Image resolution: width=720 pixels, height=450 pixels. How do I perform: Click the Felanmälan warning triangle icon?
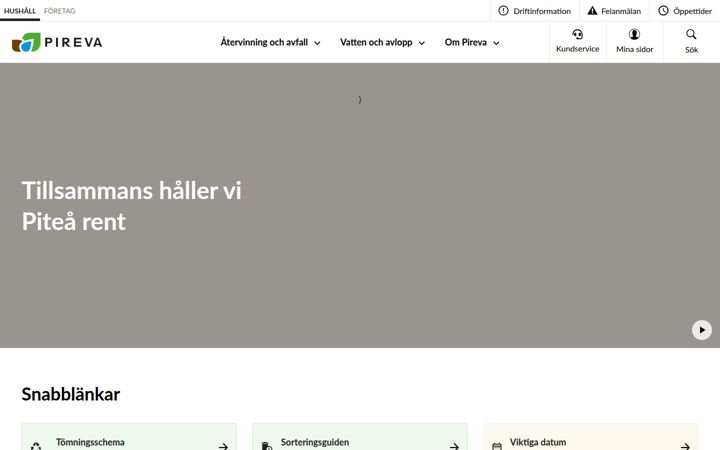592,11
